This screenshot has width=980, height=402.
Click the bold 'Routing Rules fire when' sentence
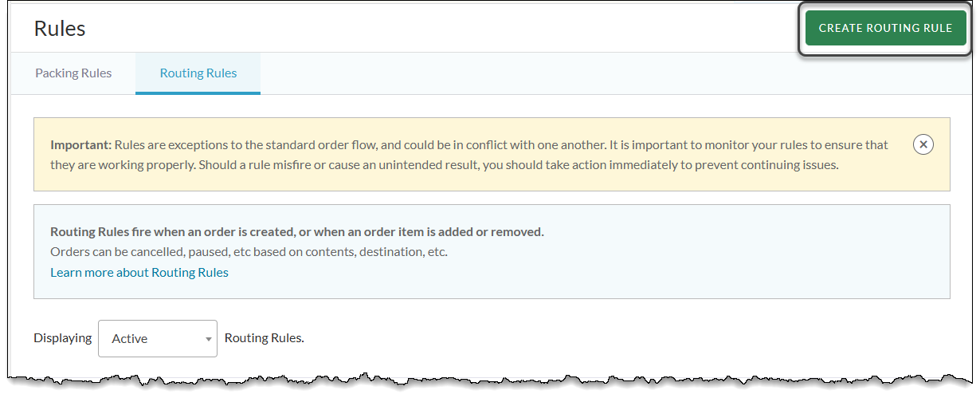tap(296, 232)
